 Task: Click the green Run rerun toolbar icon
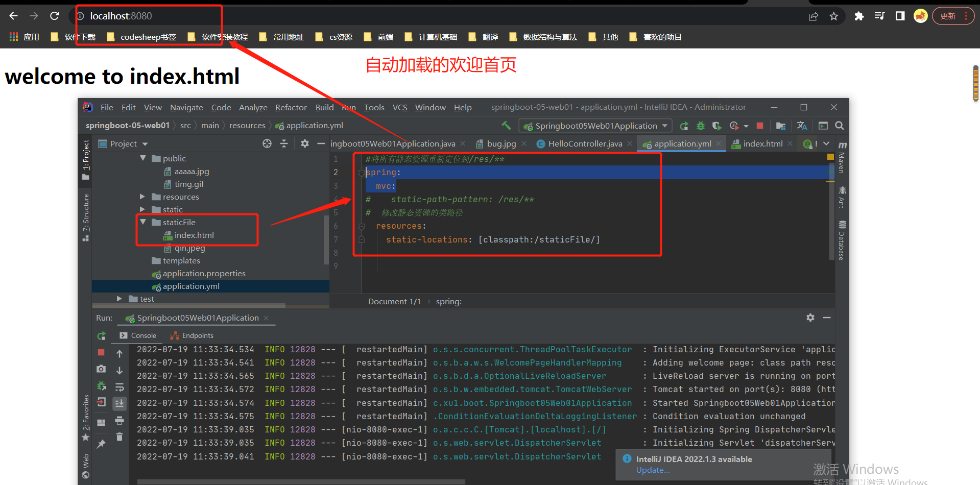coord(684,126)
